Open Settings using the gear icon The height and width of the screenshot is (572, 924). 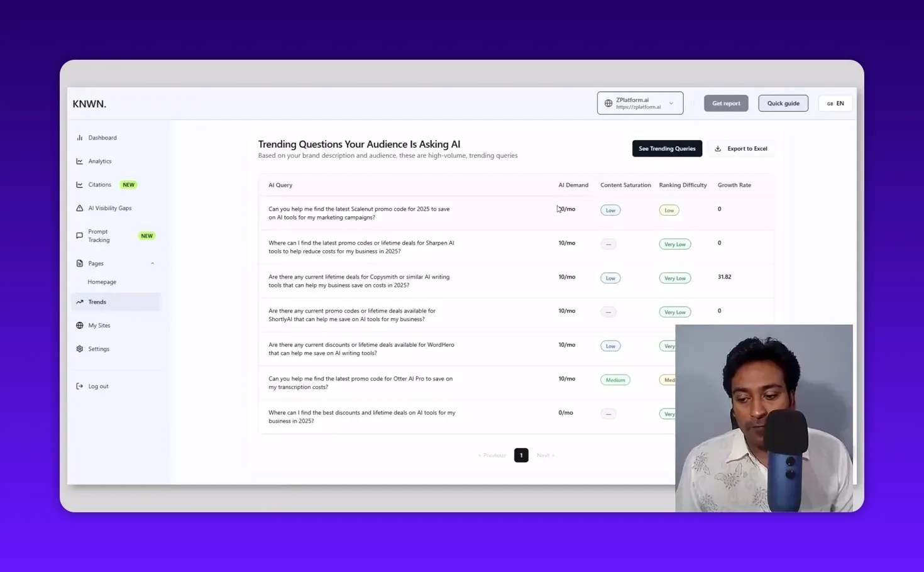(80, 348)
